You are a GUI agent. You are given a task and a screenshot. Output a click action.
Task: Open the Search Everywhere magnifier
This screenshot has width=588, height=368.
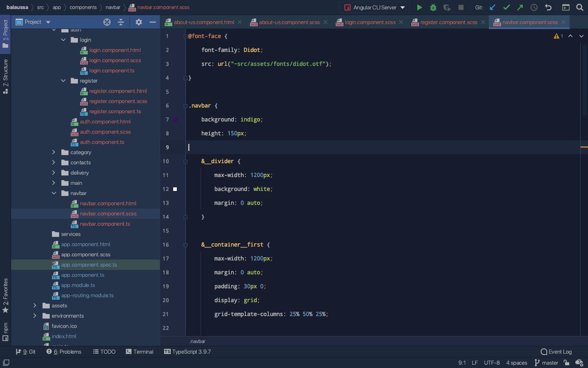580,7
